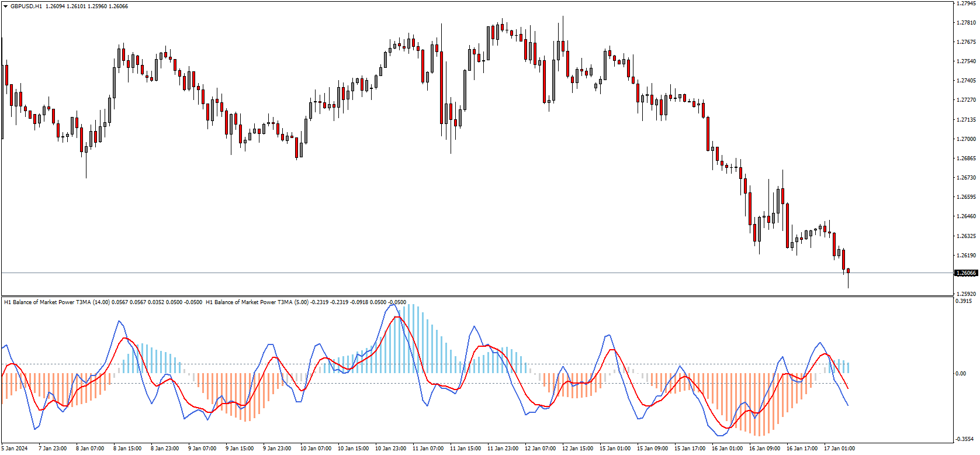Image resolution: width=980 pixels, height=455 pixels.
Task: Click the 9 Jan 15:00 time label
Action: coord(240,449)
